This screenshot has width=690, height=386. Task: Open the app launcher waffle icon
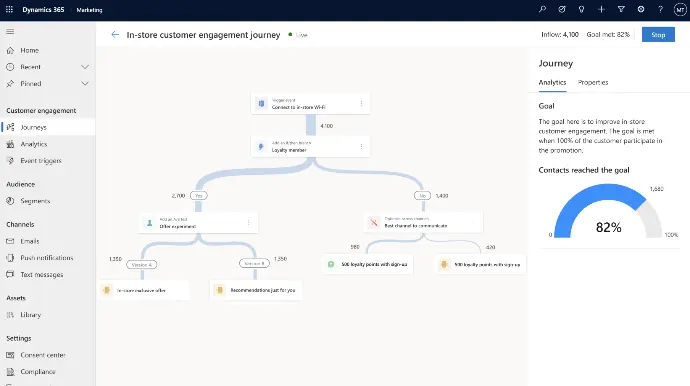tap(9, 9)
